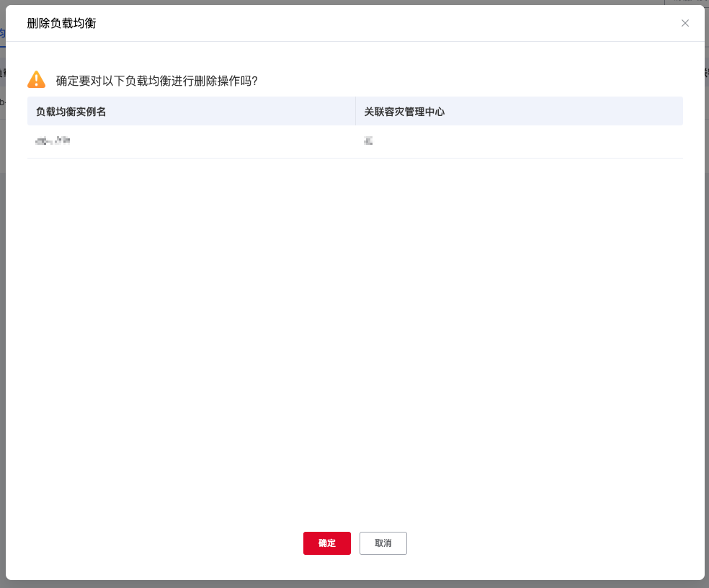Click the empty area below the table row
Screen dimensions: 709x588
pos(354,324)
